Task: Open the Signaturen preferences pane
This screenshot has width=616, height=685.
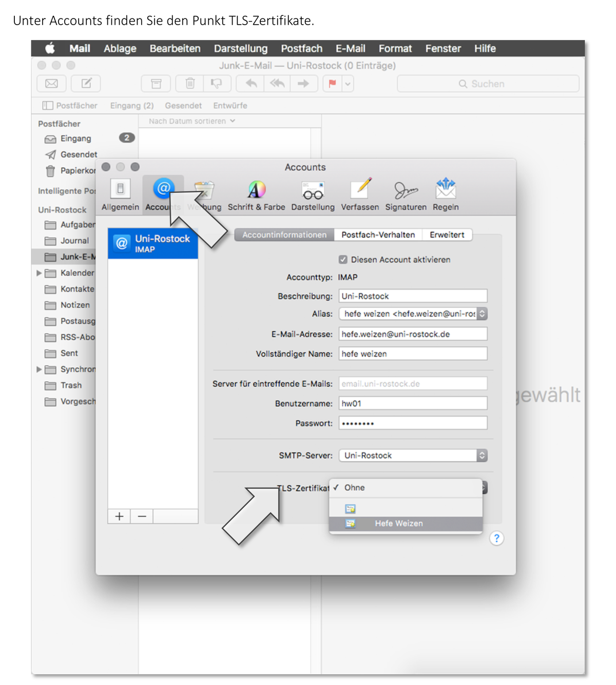Action: 406,195
